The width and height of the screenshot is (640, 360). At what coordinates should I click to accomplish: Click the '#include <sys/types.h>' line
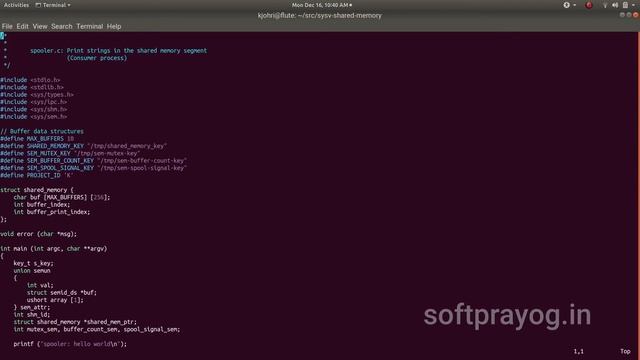37,95
